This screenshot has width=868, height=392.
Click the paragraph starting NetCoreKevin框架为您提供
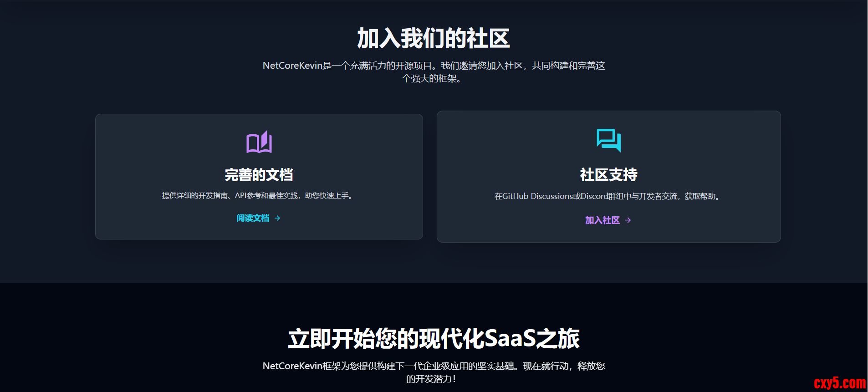(434, 372)
